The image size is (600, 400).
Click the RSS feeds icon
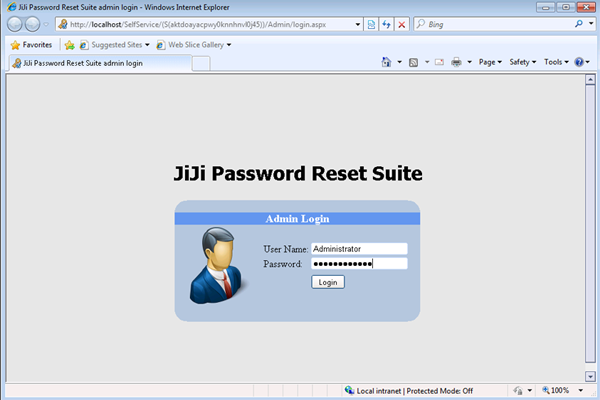click(x=414, y=62)
